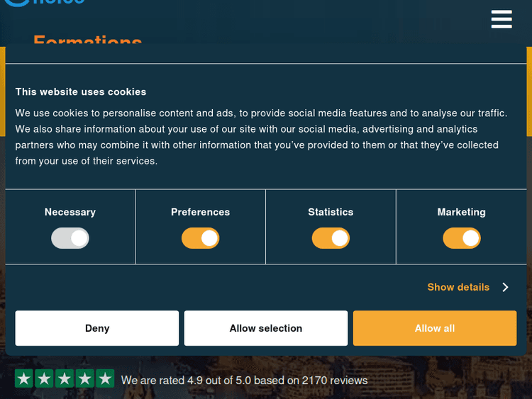This screenshot has height=399, width=532.
Task: Open the hamburger navigation menu
Action: coord(501,19)
